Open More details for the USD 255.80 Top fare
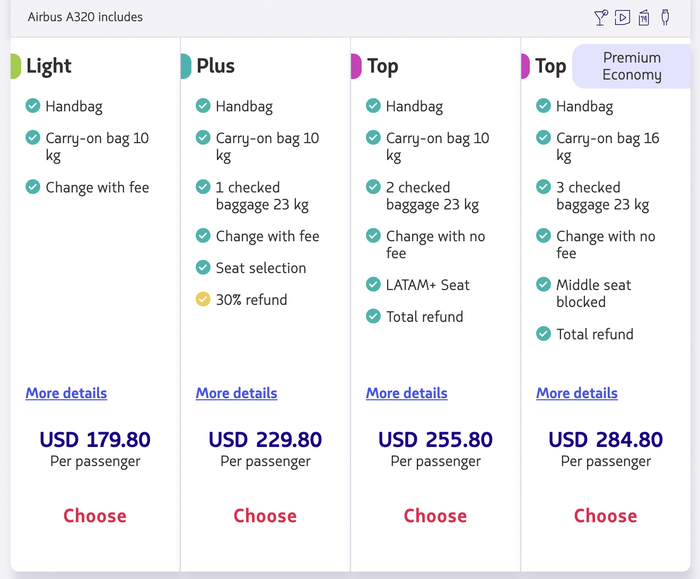Screen dimensions: 700x579 click(x=407, y=393)
